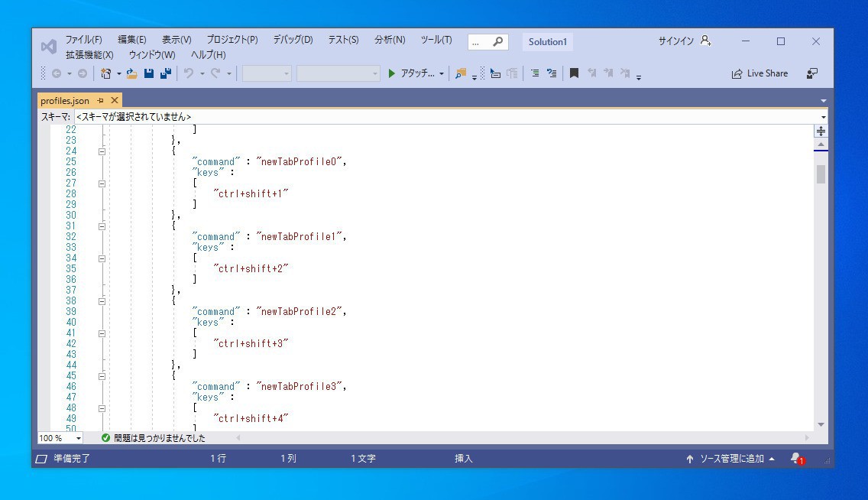
Task: Click the "newTabProfile0" value in the code
Action: (x=299, y=161)
